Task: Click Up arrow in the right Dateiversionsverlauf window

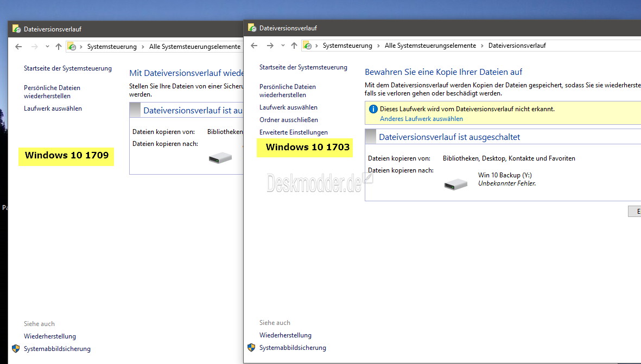Action: 294,46
